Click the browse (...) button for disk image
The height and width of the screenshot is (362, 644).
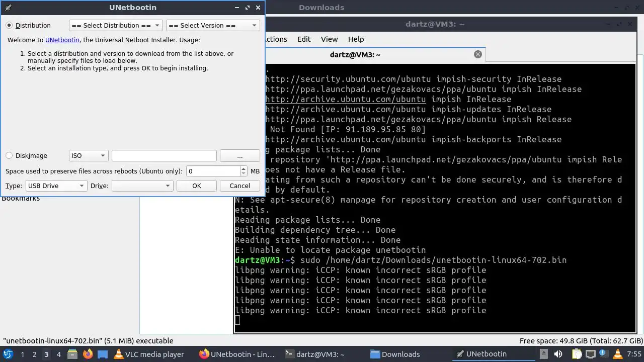pyautogui.click(x=240, y=156)
